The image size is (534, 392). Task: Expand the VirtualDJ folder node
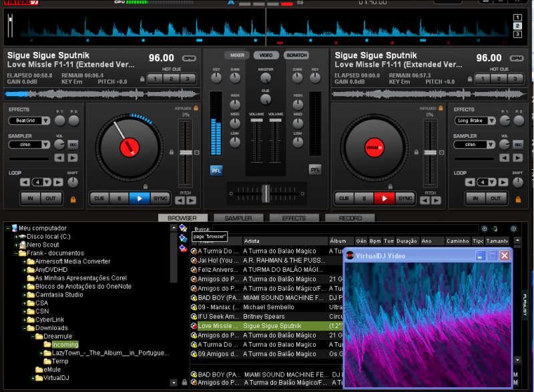33,378
